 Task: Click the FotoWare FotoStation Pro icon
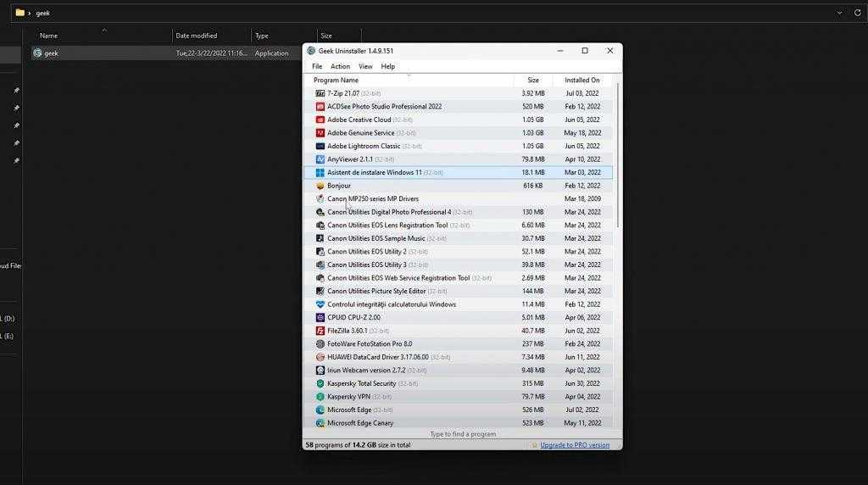coord(320,343)
